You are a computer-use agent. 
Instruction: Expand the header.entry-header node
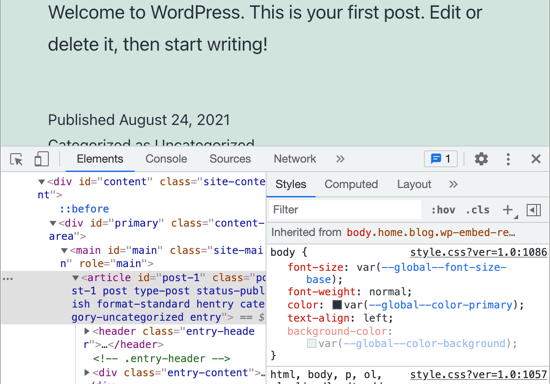click(87, 331)
